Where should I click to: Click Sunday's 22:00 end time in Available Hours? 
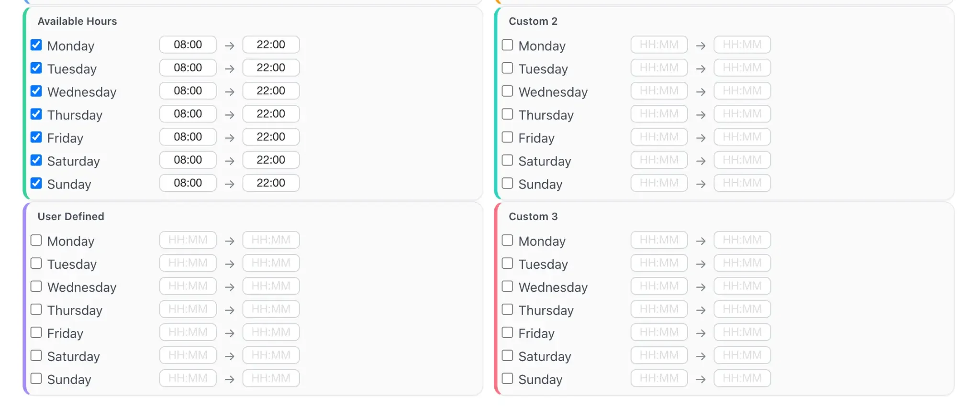click(x=271, y=183)
